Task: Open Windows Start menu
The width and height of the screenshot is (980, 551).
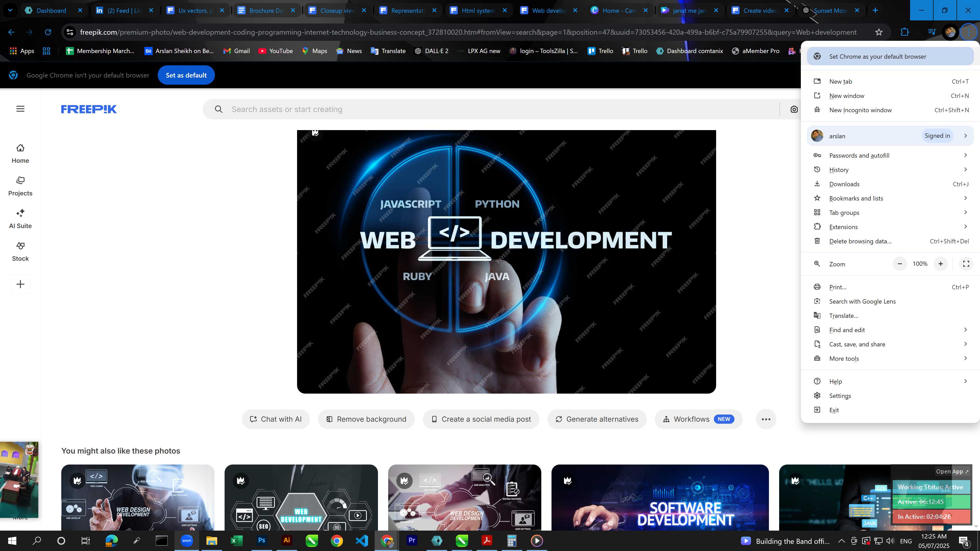Action: pos(12,541)
